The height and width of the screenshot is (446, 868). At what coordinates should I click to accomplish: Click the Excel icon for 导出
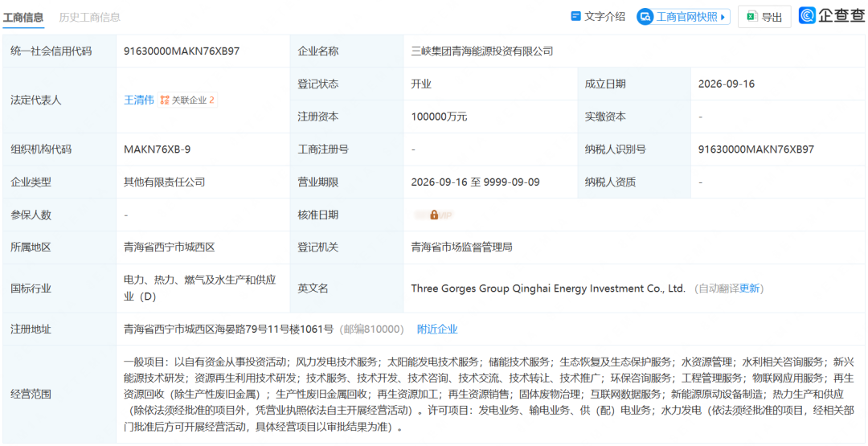(751, 17)
